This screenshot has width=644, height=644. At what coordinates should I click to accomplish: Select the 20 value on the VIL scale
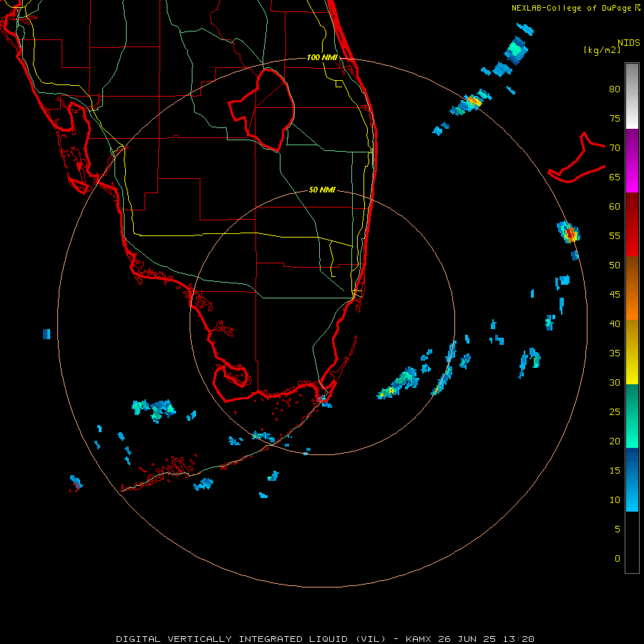click(615, 441)
